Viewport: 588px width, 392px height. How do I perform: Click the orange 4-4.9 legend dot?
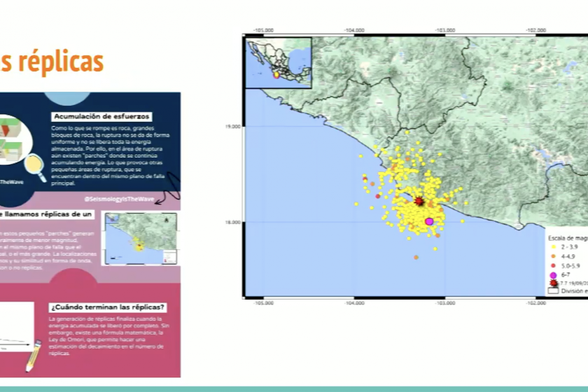pyautogui.click(x=553, y=256)
